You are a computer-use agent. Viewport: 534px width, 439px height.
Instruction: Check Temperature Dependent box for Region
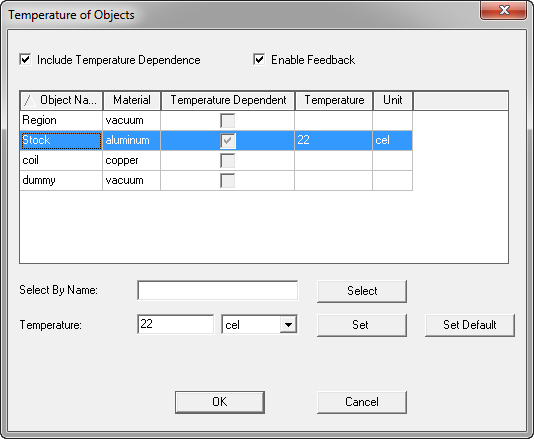pos(227,121)
